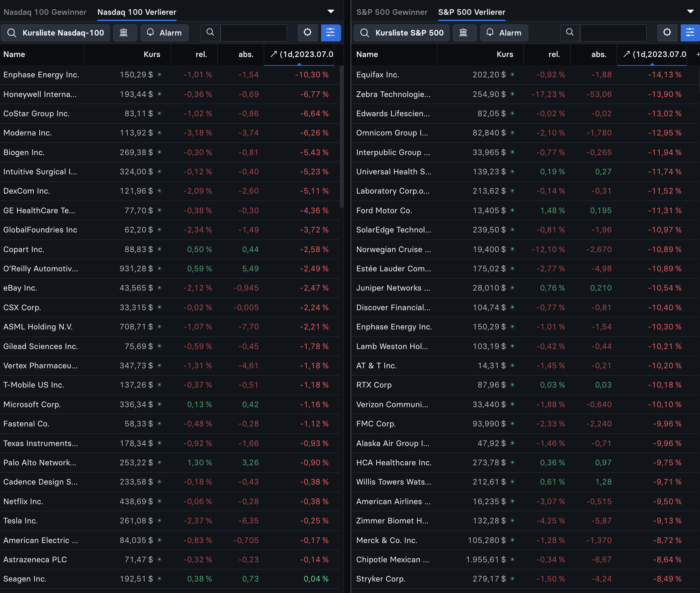
Task: Open Enphase Energy Inc. in S&P 500 list
Action: [525, 327]
